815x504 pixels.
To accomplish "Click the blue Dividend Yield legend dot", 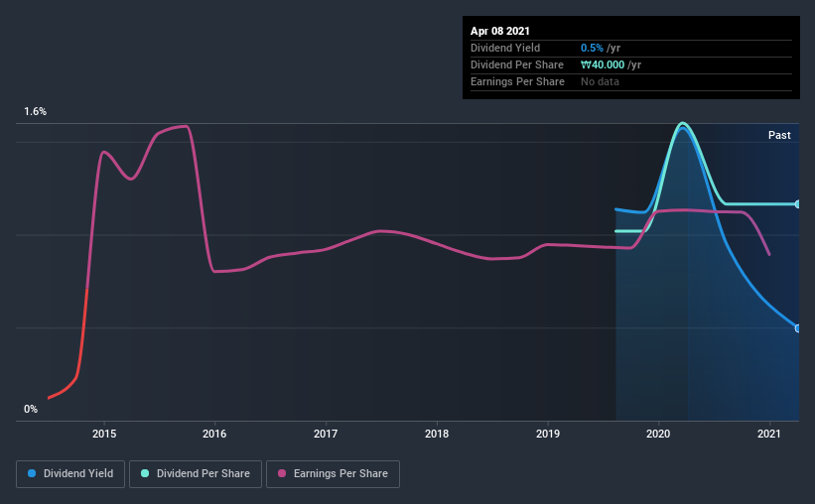I will 32,473.
